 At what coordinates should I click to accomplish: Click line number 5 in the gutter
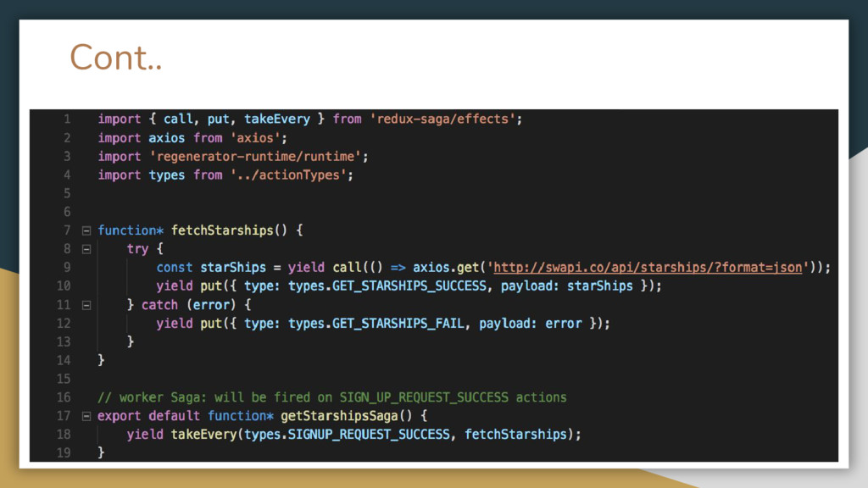(67, 194)
